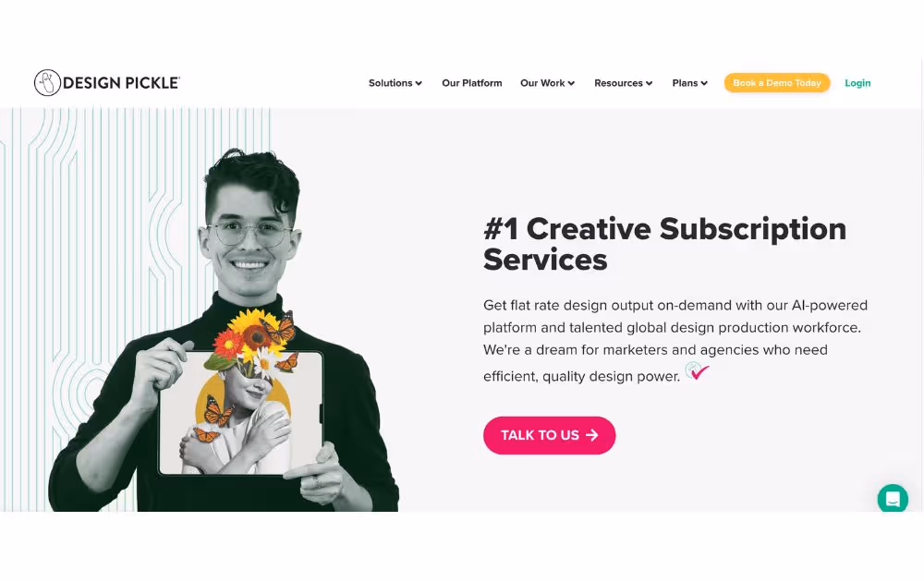Screen dimensions: 924x582
Task: Click the Design Pickle wordmark text
Action: click(x=121, y=83)
